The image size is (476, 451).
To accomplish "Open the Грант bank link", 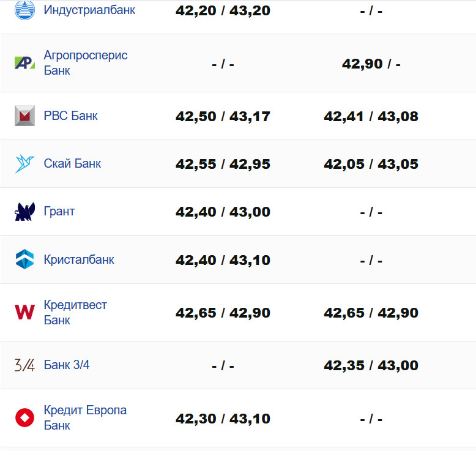I will click(x=59, y=212).
